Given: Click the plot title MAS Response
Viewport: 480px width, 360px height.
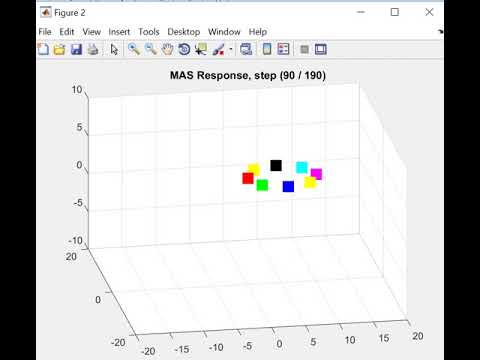Looking at the screenshot, I should 248,75.
